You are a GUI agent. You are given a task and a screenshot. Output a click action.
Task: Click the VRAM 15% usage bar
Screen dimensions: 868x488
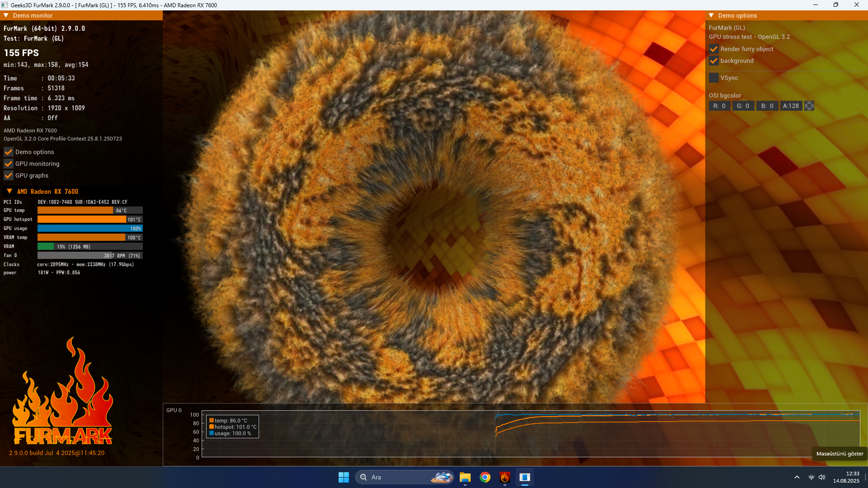point(90,246)
